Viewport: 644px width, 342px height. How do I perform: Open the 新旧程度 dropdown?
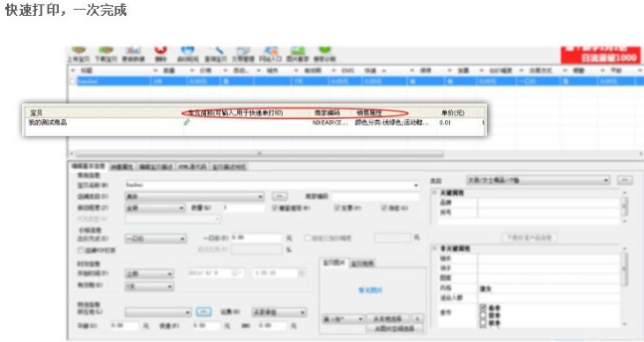pyautogui.click(x=155, y=208)
